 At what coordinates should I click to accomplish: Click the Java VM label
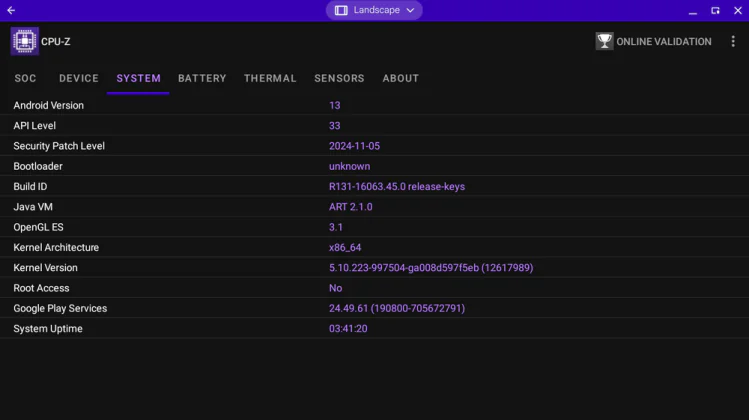(x=33, y=207)
